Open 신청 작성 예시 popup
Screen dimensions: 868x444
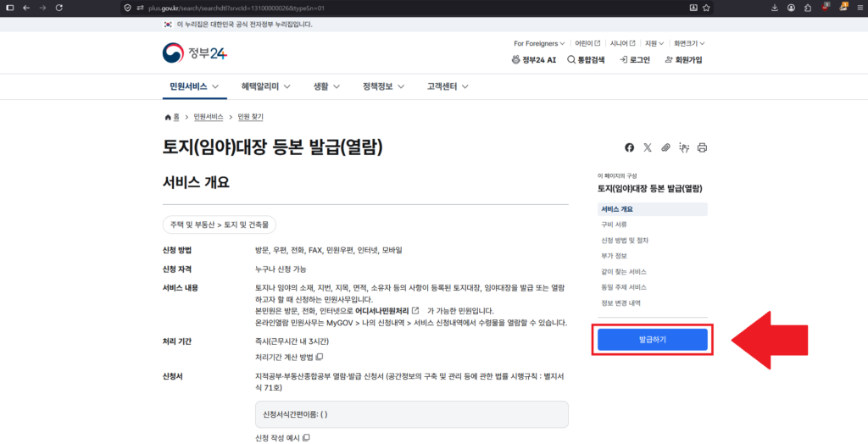tap(282, 438)
